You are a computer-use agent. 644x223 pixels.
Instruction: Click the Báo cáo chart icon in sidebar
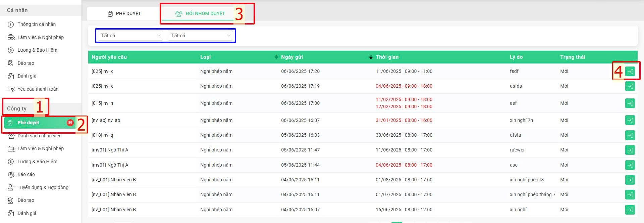[x=11, y=175]
